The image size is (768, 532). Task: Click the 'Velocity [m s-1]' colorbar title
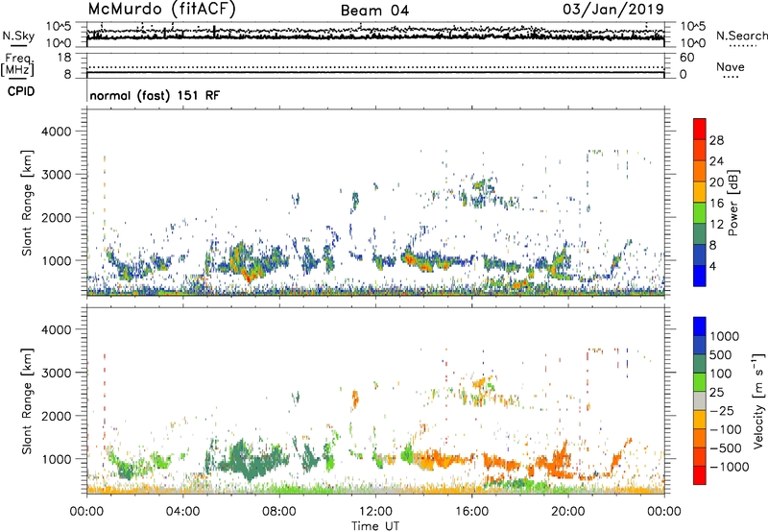coord(758,400)
